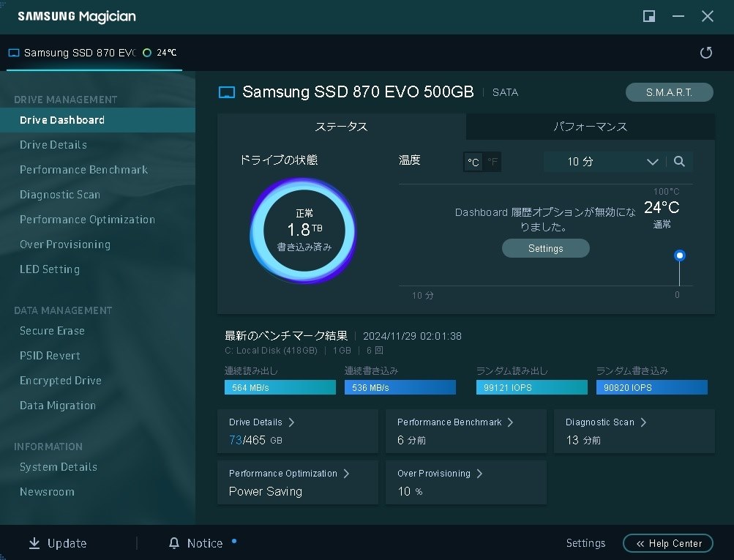Image resolution: width=734 pixels, height=560 pixels.
Task: Click the SATA interface label
Action: [x=505, y=92]
